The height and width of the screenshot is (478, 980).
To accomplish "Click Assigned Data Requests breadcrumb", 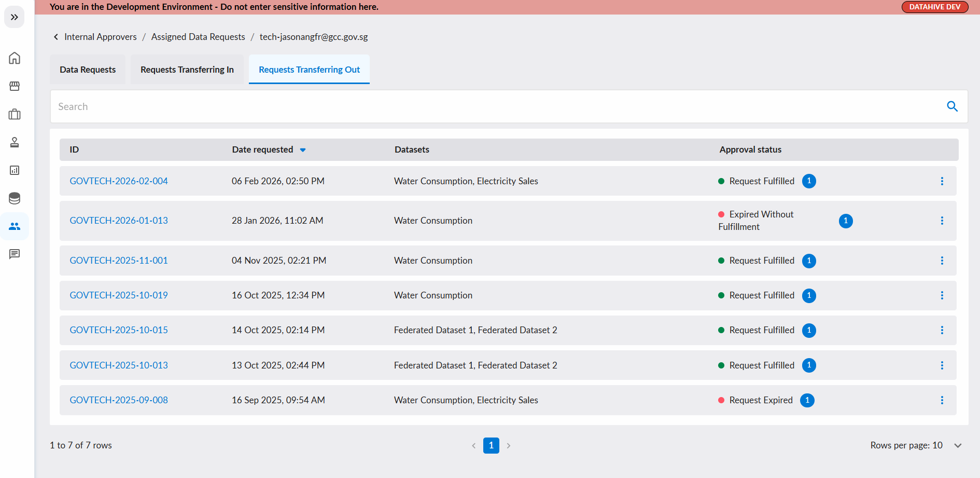I will pos(198,37).
